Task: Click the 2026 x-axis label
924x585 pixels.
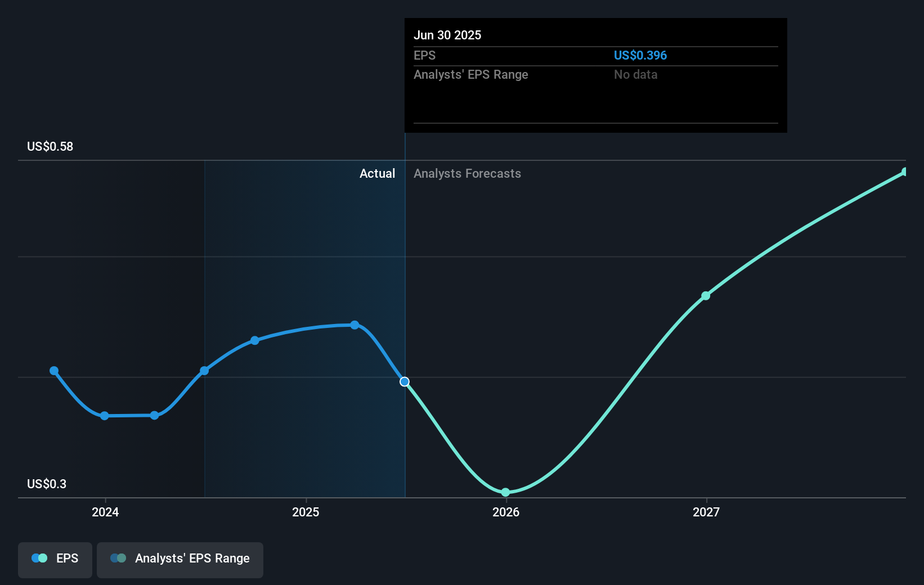Action: (506, 512)
